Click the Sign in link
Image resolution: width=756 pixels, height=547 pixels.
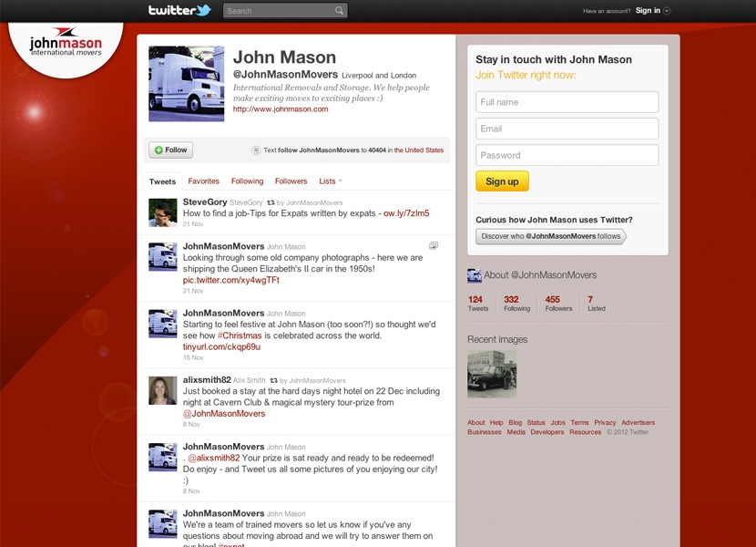(x=648, y=10)
